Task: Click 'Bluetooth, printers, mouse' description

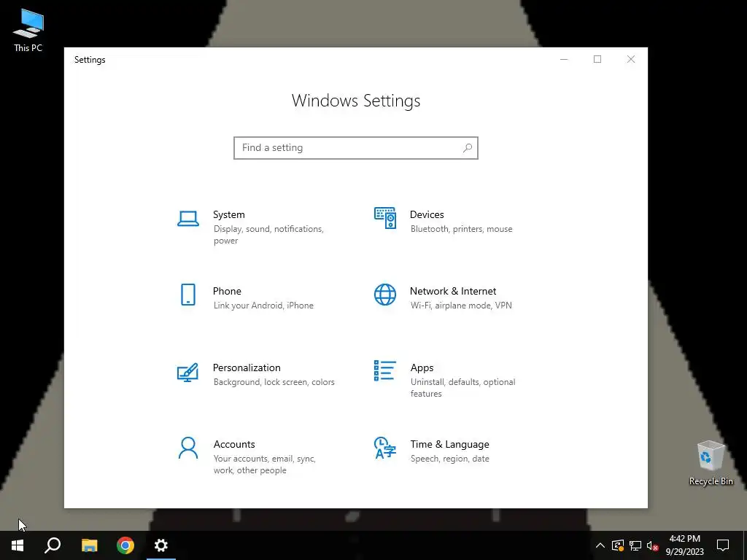Action: pos(462,229)
